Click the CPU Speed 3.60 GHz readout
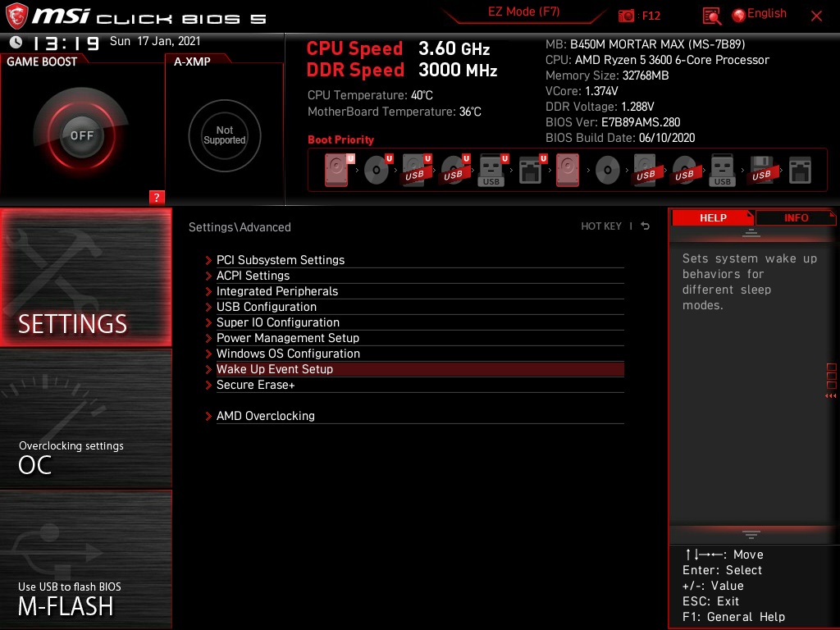 pos(398,48)
